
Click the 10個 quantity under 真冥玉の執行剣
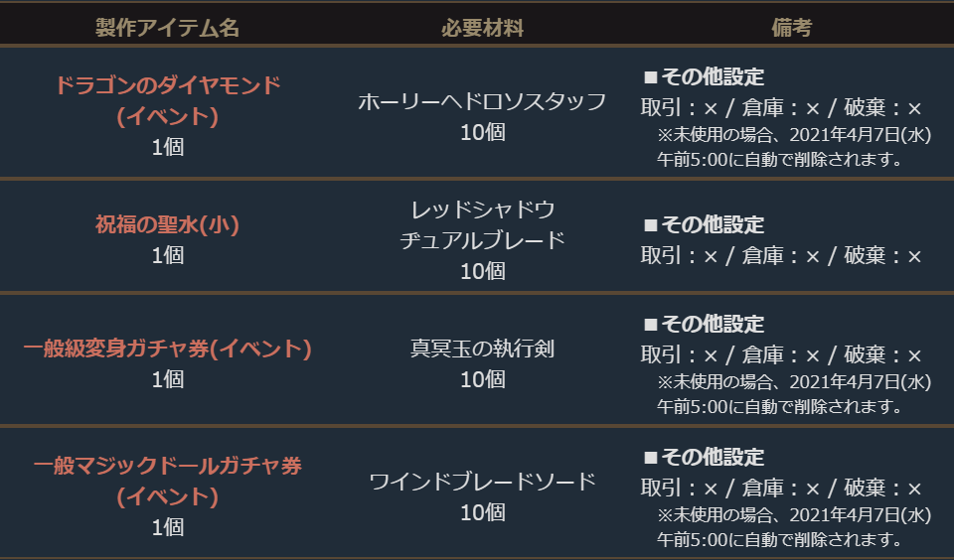point(482,379)
